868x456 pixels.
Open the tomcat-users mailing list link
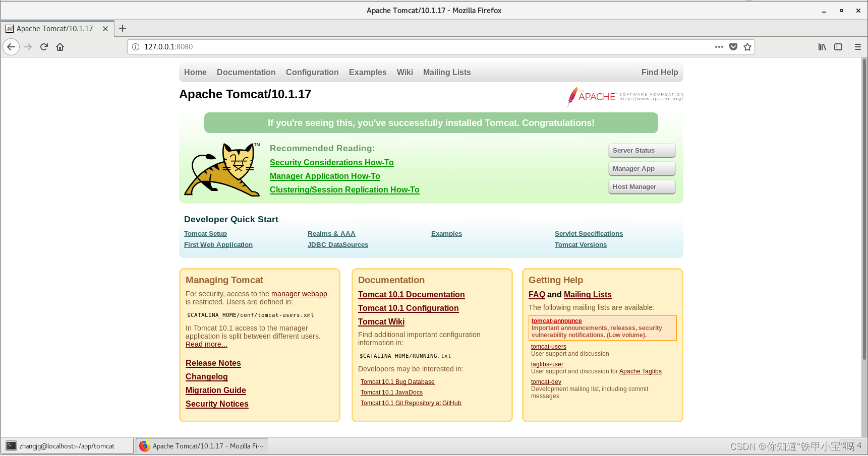click(548, 347)
